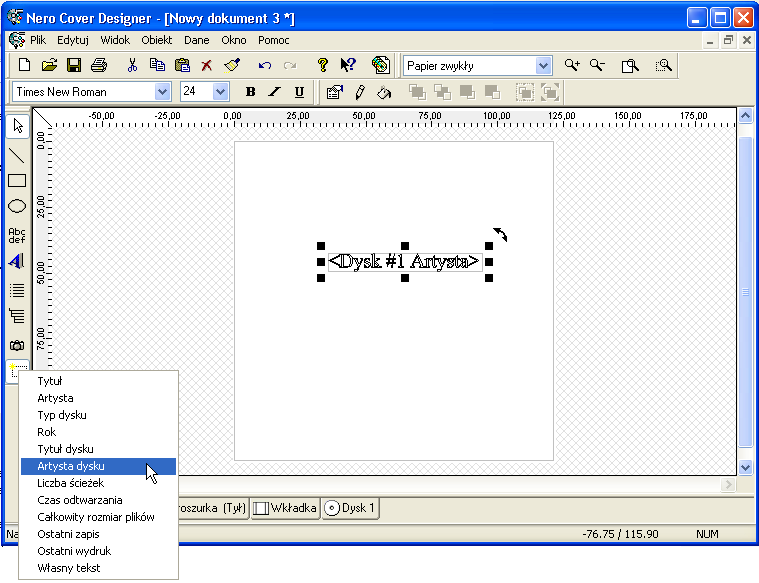This screenshot has width=759, height=583.
Task: Cut selection with scissors icon
Action: [132, 65]
